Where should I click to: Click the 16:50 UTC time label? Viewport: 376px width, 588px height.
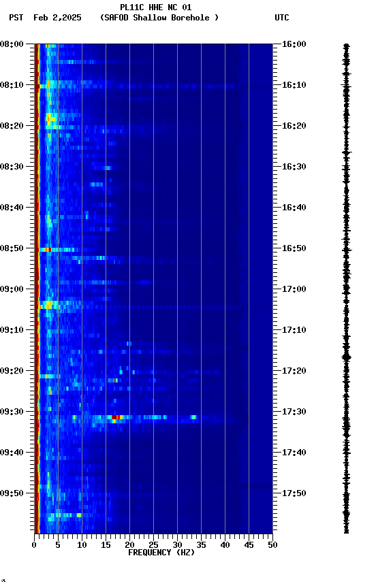click(x=294, y=248)
